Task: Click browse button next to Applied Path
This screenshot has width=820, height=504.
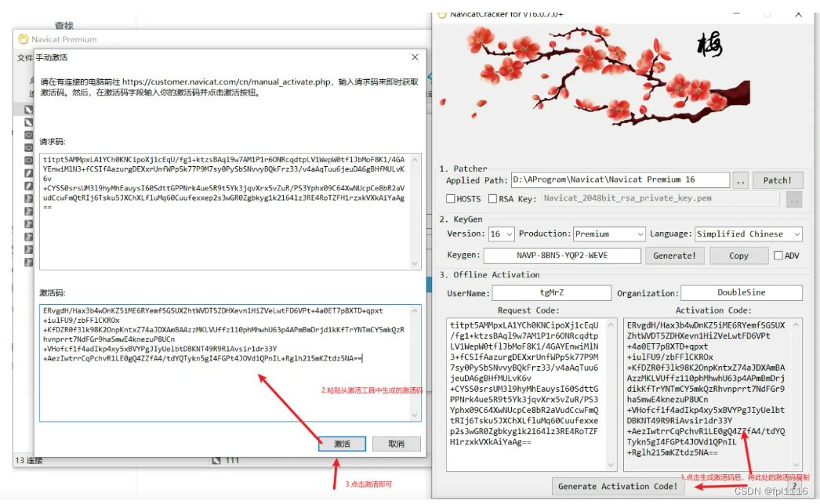Action: pos(741,180)
